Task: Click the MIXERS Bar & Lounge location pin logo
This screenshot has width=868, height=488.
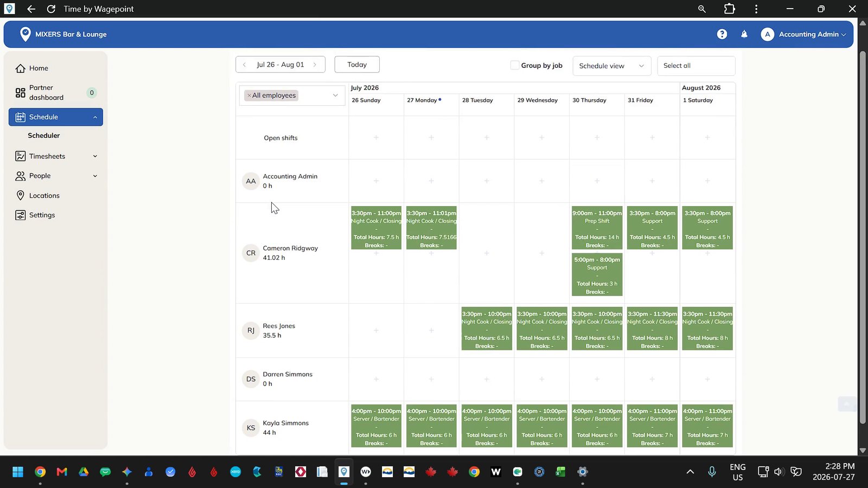Action: [25, 34]
